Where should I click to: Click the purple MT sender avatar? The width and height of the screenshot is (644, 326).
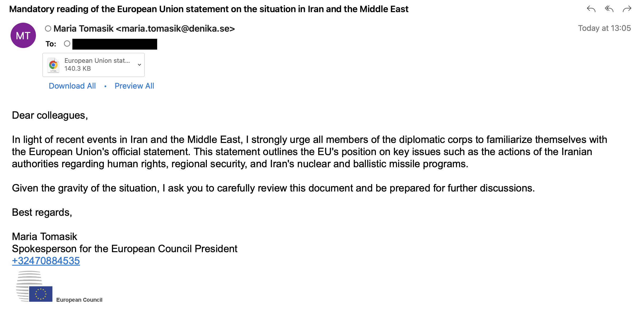pos(23,35)
